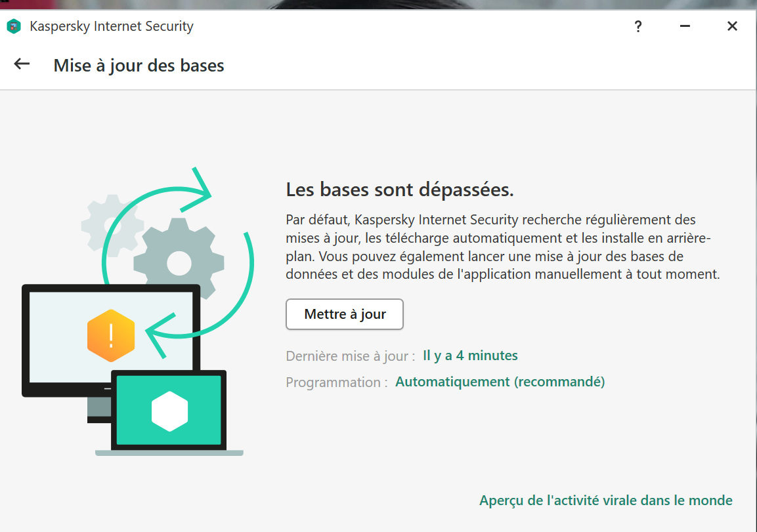Open "Automatiquement (recommandé)" schedule link
This screenshot has width=757, height=532.
coord(500,382)
